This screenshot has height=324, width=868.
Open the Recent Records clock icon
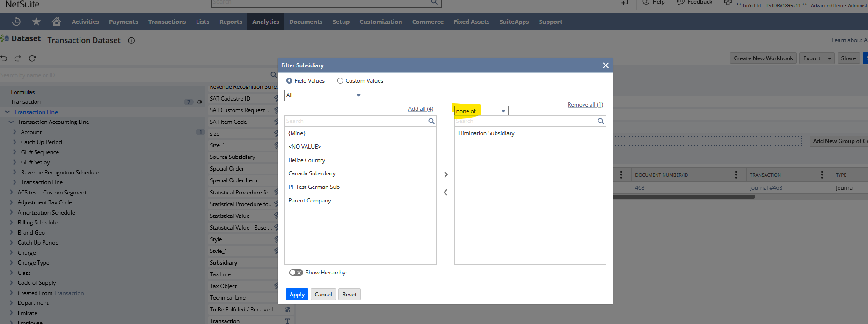click(16, 22)
